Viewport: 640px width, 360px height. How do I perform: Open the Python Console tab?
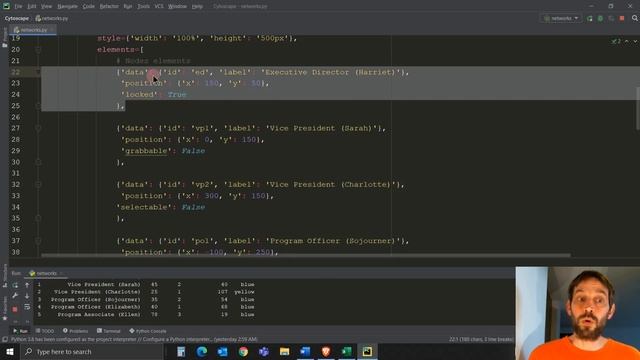click(x=148, y=331)
